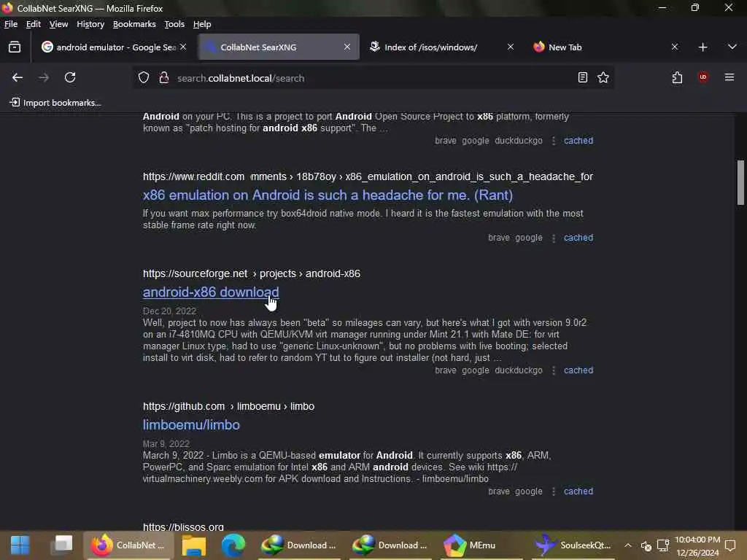Close the android emulator Google Search tab
747x560 pixels.
click(183, 47)
